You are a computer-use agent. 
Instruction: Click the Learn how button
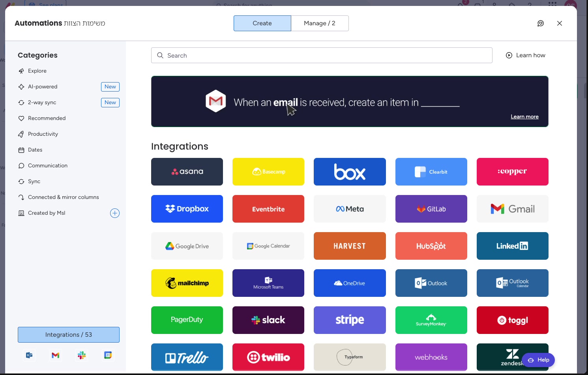[x=526, y=55]
